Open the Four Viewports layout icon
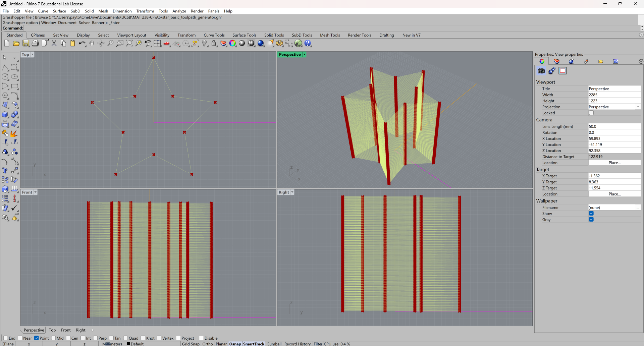 (157, 43)
